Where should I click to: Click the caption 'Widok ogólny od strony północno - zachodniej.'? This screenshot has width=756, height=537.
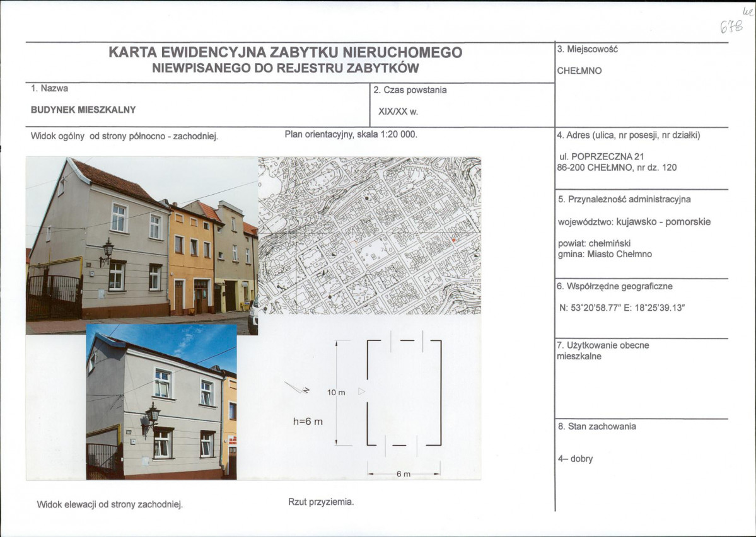coord(124,136)
